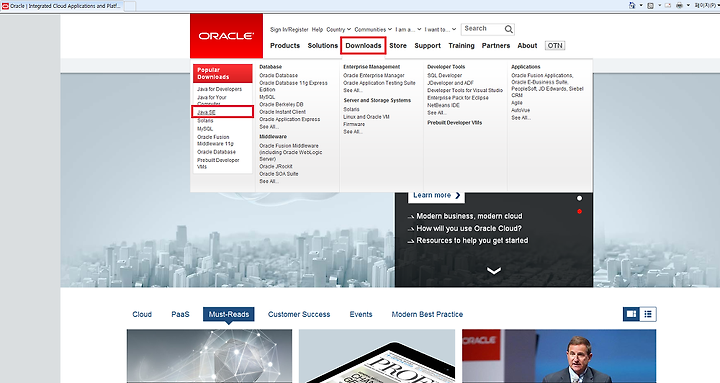Click the IE read mail icon

click(x=668, y=6)
